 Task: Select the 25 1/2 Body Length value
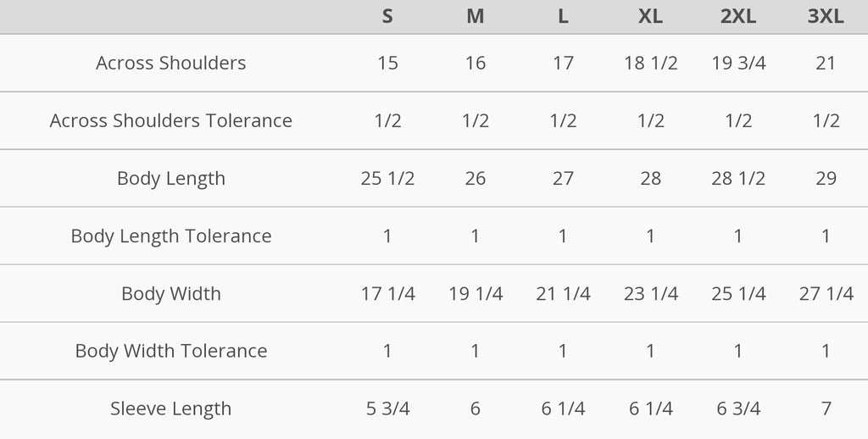click(387, 178)
